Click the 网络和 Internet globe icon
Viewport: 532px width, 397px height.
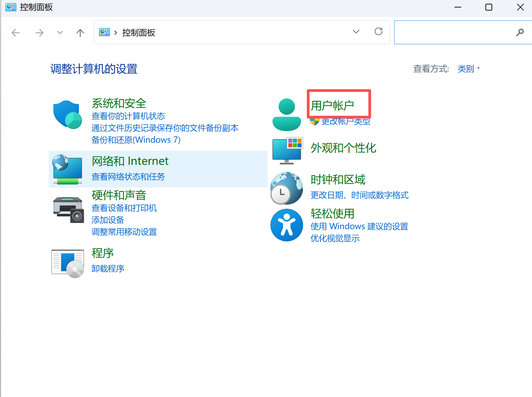pos(67,169)
